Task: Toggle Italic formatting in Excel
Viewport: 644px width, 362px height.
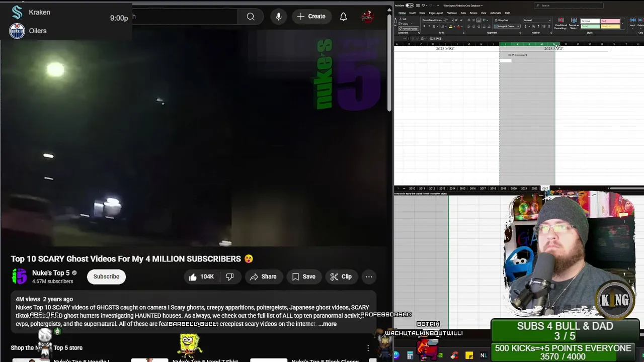Action: click(429, 26)
